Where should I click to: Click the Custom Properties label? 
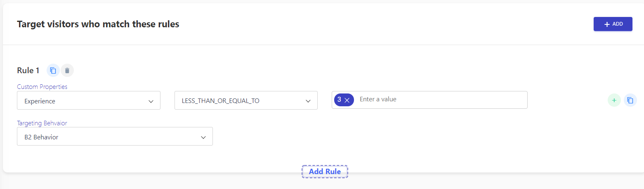[42, 87]
